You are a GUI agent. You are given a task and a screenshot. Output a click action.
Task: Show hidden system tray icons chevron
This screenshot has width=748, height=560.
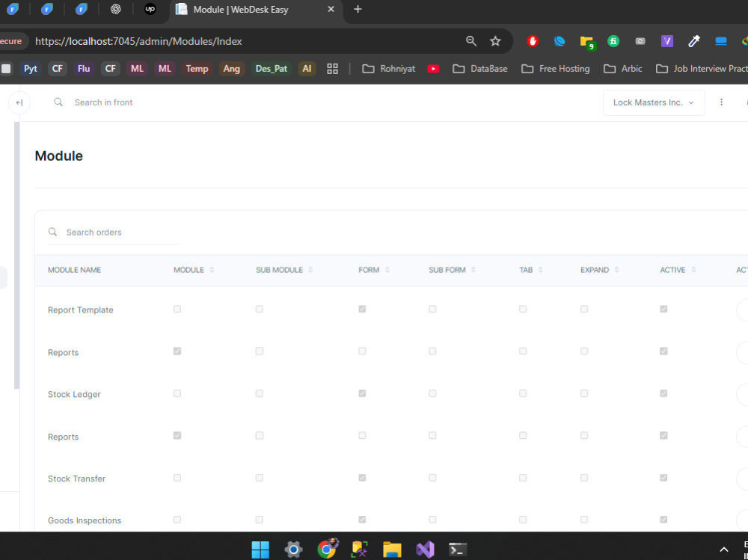pos(723,550)
